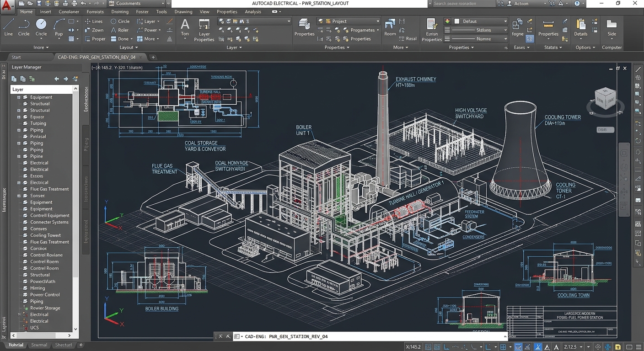Image resolution: width=644 pixels, height=351 pixels.
Task: Click the white Defaus color swatch
Action: [x=456, y=21]
